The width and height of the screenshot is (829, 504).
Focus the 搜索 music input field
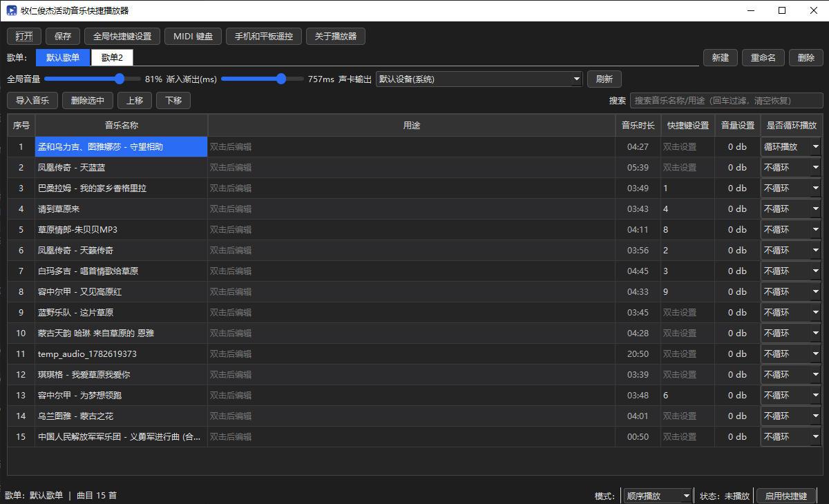pos(727,100)
